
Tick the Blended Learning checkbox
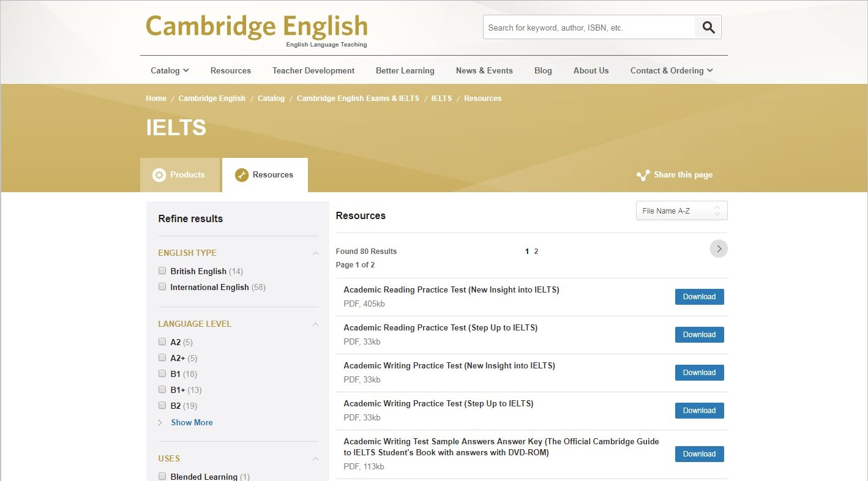pos(162,476)
